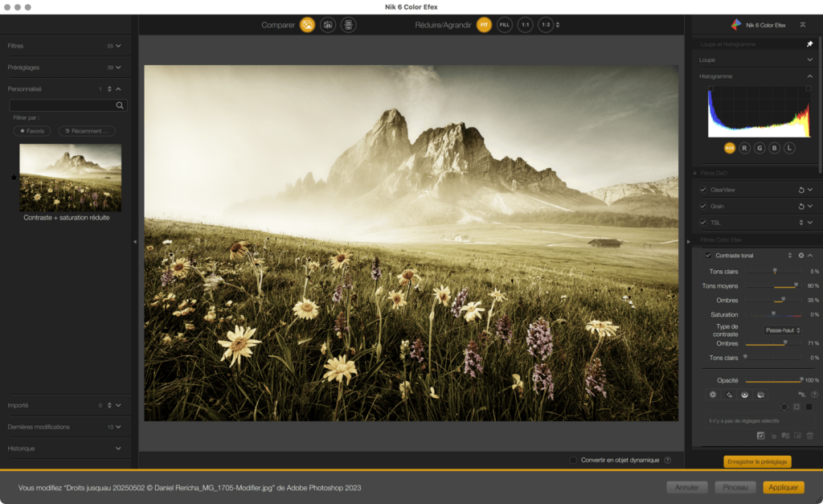Hide the right panel with the arrow

point(688,242)
